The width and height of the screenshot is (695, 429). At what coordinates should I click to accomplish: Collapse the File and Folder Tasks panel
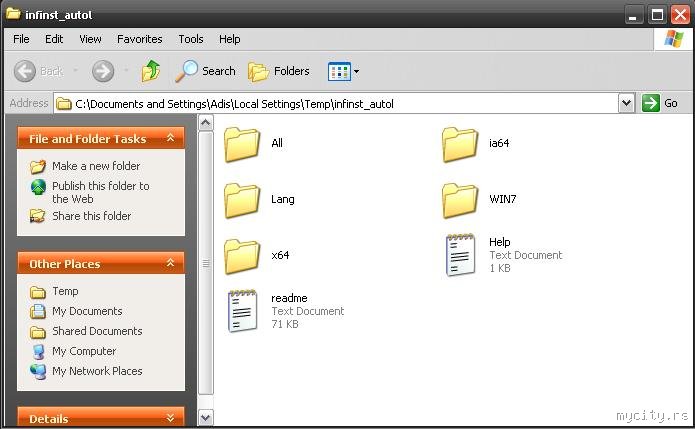point(170,138)
